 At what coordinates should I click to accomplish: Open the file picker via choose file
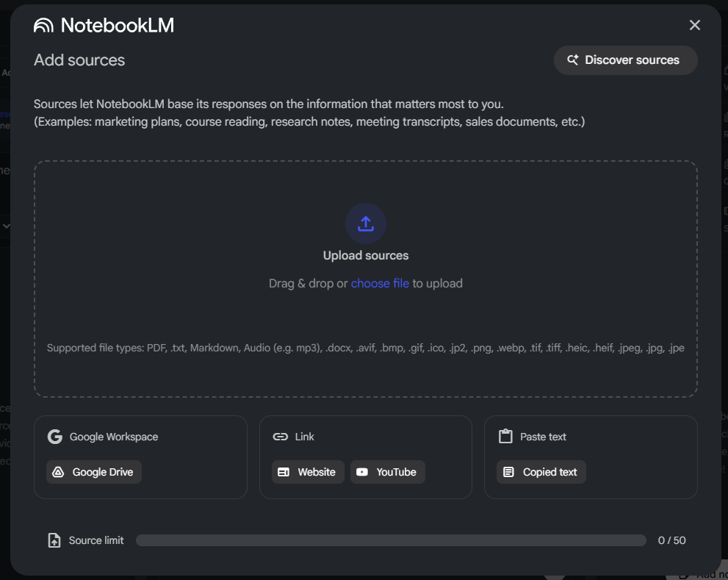tap(380, 283)
